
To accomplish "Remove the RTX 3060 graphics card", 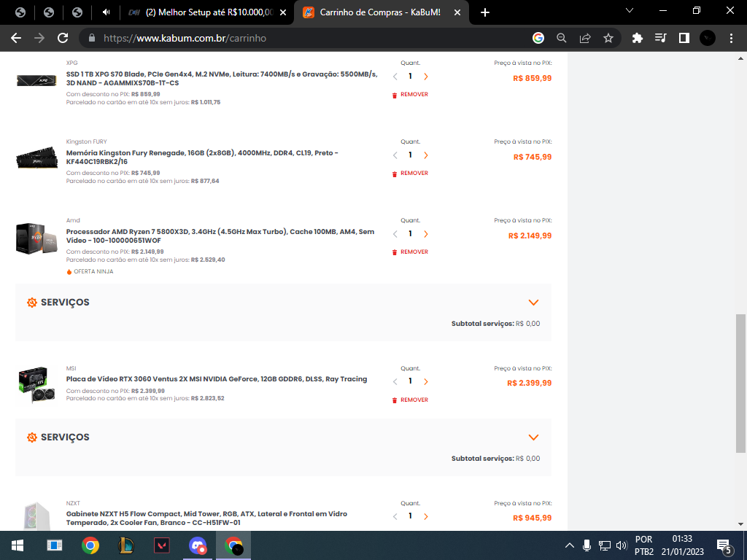I will (410, 400).
